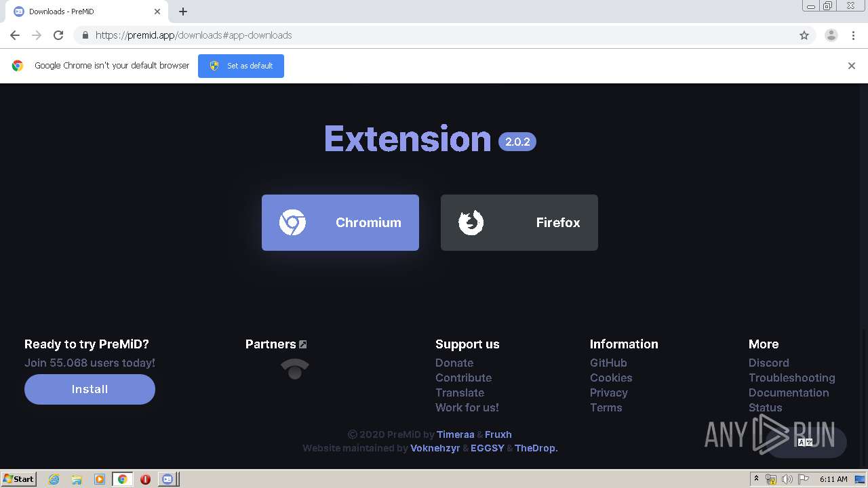
Task: Open the GitHub link
Action: coord(608,363)
